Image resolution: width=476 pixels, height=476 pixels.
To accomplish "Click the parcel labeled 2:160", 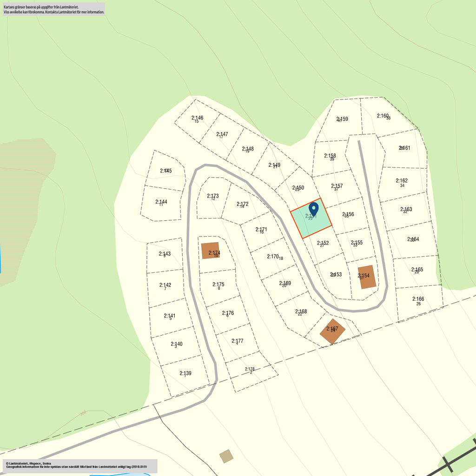I will click(x=383, y=116).
